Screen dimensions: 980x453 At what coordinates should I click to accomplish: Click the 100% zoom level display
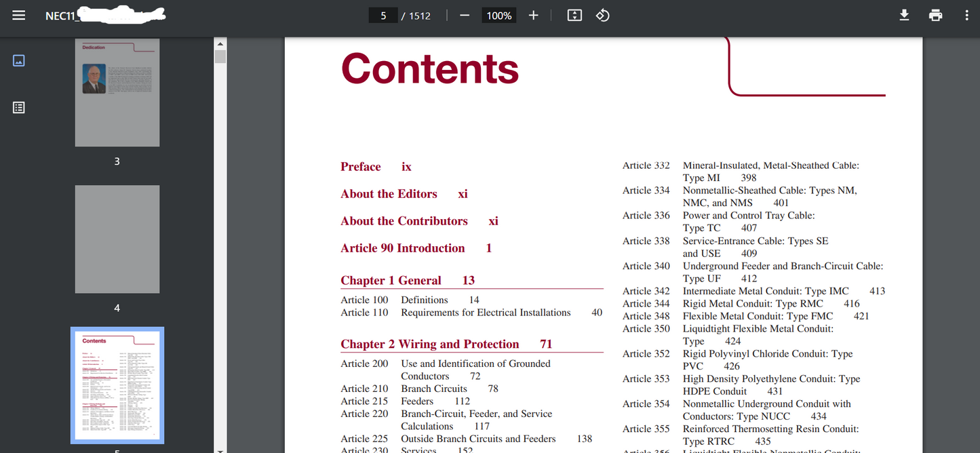tap(498, 15)
